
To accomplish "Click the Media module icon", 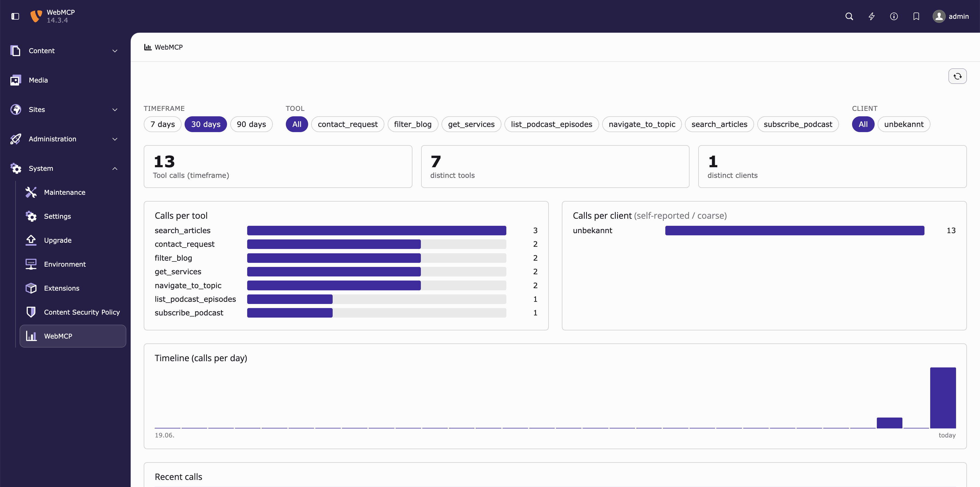I will click(x=16, y=80).
